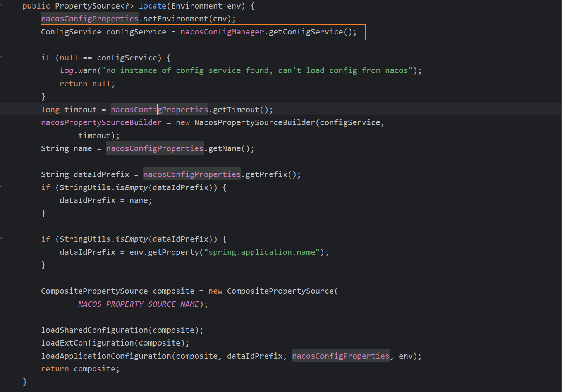Click the NACOS_PROPERTY_SOURCE_NAME constant
562x392 pixels.
[139, 304]
